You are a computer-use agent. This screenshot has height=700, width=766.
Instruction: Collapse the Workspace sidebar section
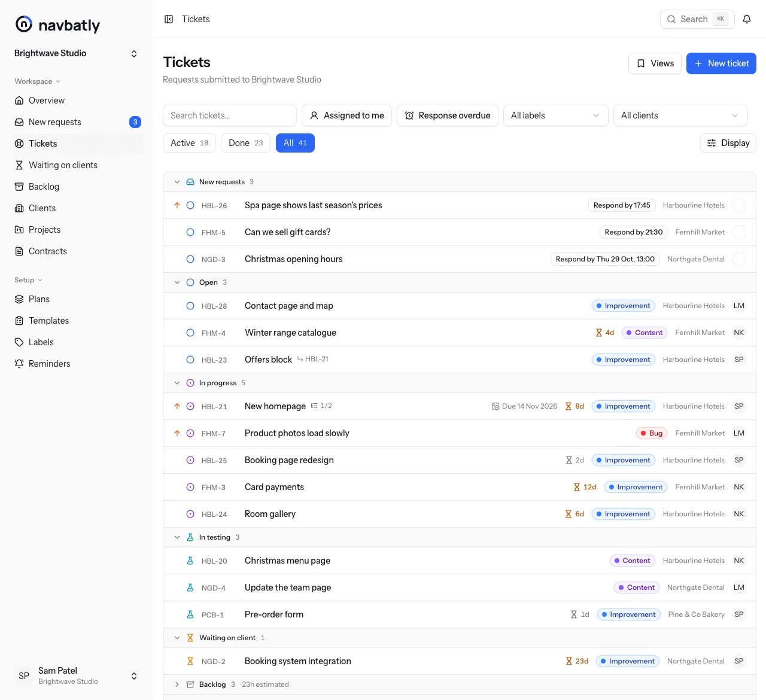point(37,81)
